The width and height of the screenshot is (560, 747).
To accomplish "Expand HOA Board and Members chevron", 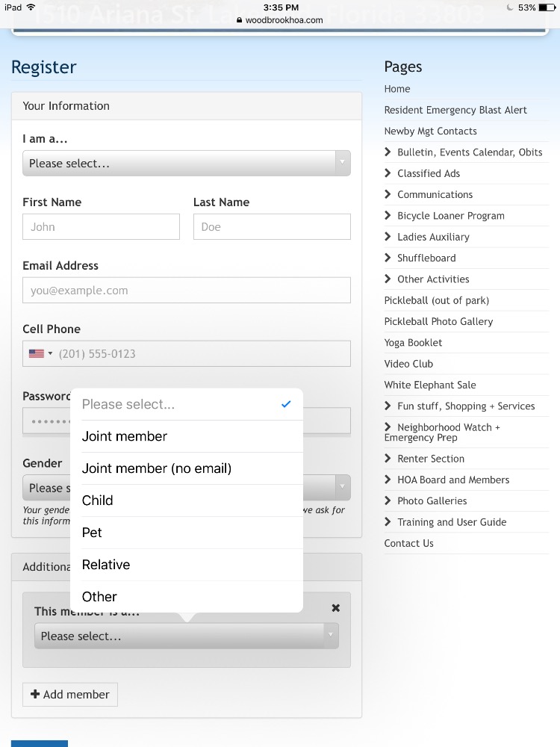I will click(388, 480).
